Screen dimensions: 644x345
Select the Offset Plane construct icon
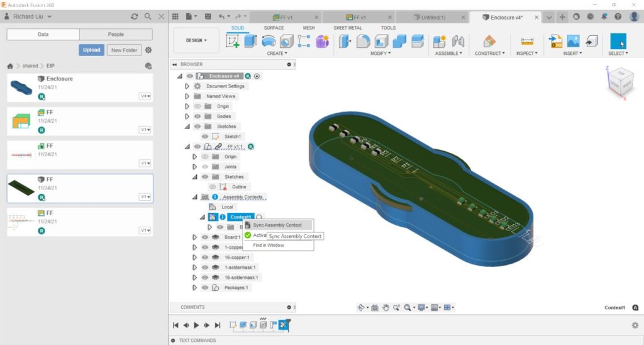click(489, 41)
